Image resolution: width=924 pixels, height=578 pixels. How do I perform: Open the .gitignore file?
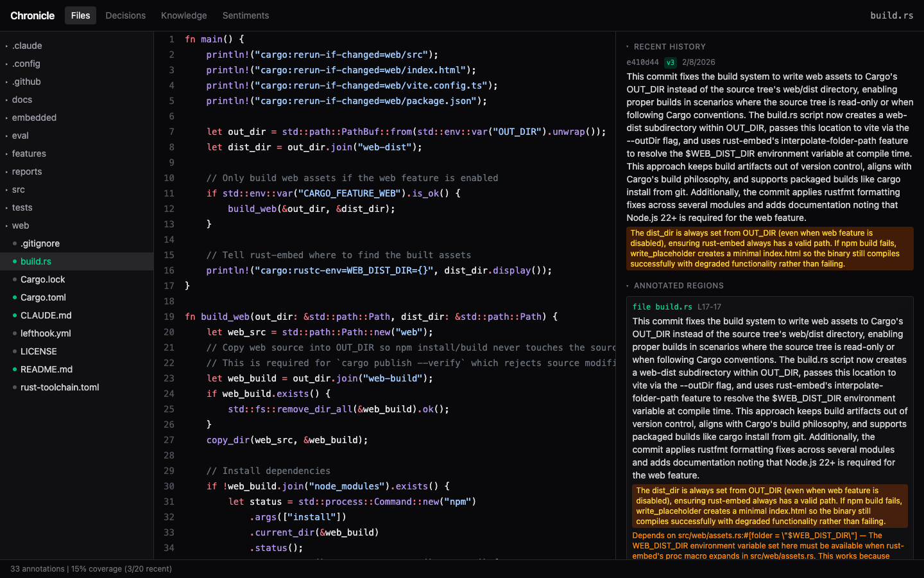point(76,243)
